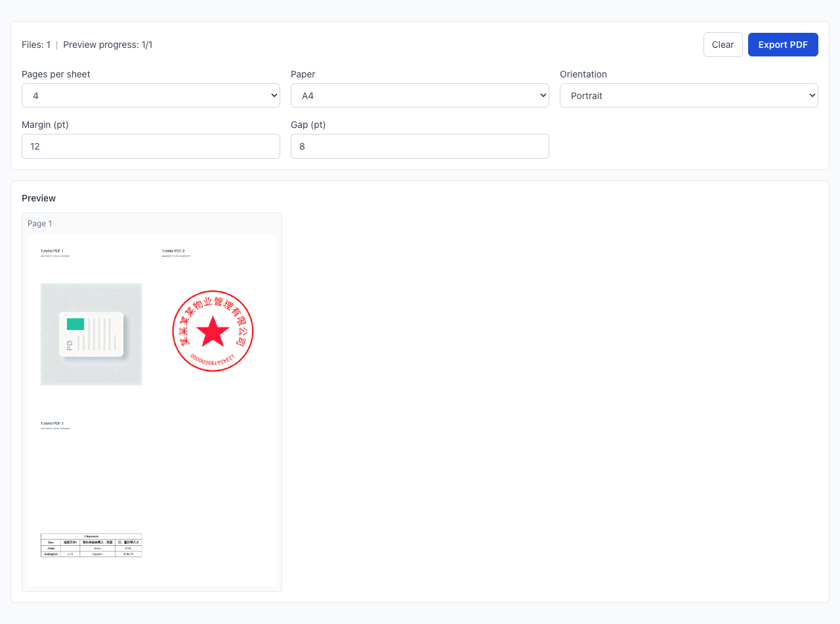Click the red star inside the seal
This screenshot has height=624, width=840.
coord(213,331)
